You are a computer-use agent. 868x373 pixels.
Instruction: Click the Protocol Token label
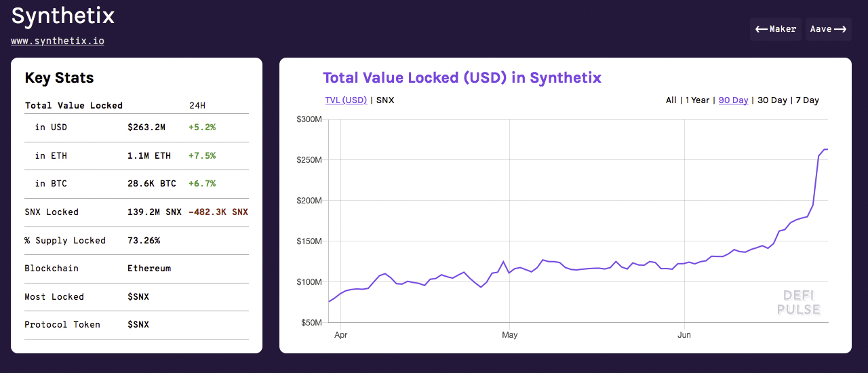point(62,325)
